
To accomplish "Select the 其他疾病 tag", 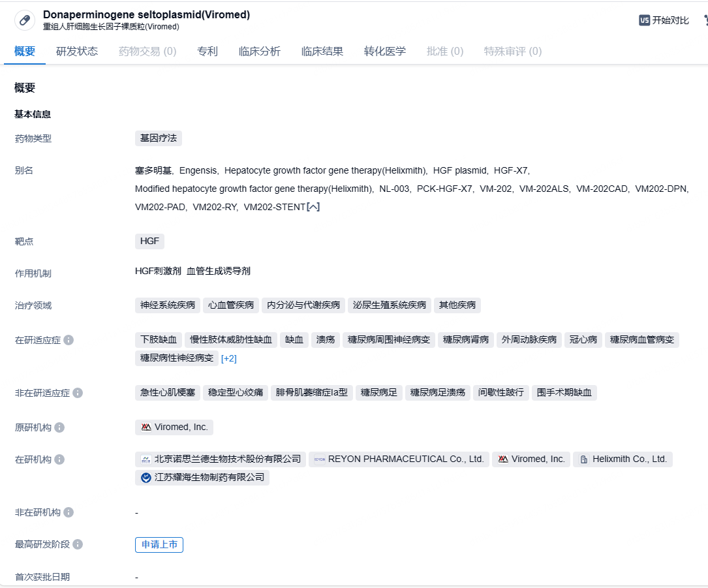I will 457,305.
